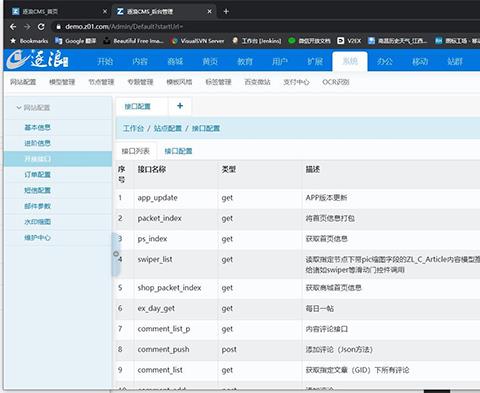
Task: Click the browser forward arrow
Action: pyautogui.click(x=27, y=27)
